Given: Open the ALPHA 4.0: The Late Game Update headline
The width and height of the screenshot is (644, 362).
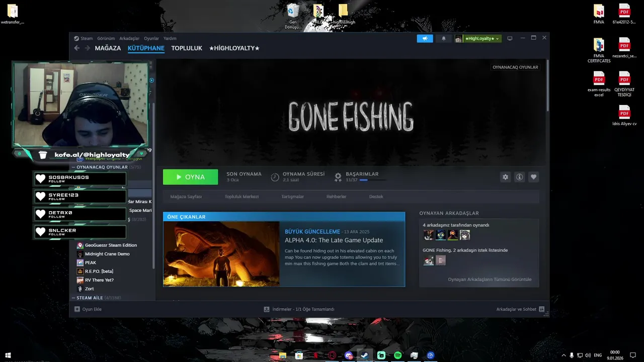Looking at the screenshot, I should coord(334,240).
